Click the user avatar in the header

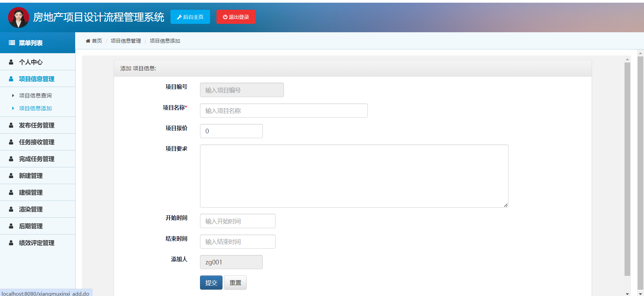[x=18, y=17]
